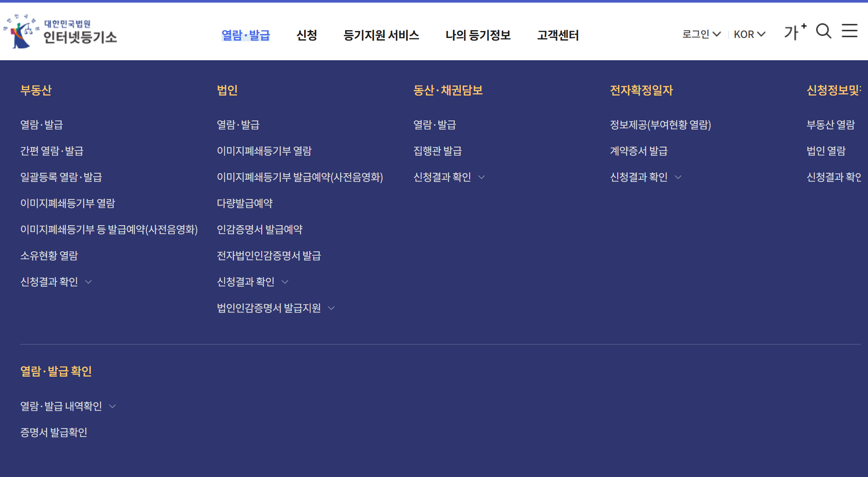The width and height of the screenshot is (868, 477).
Task: Open 열람·발급 under 부동산
Action: [41, 124]
